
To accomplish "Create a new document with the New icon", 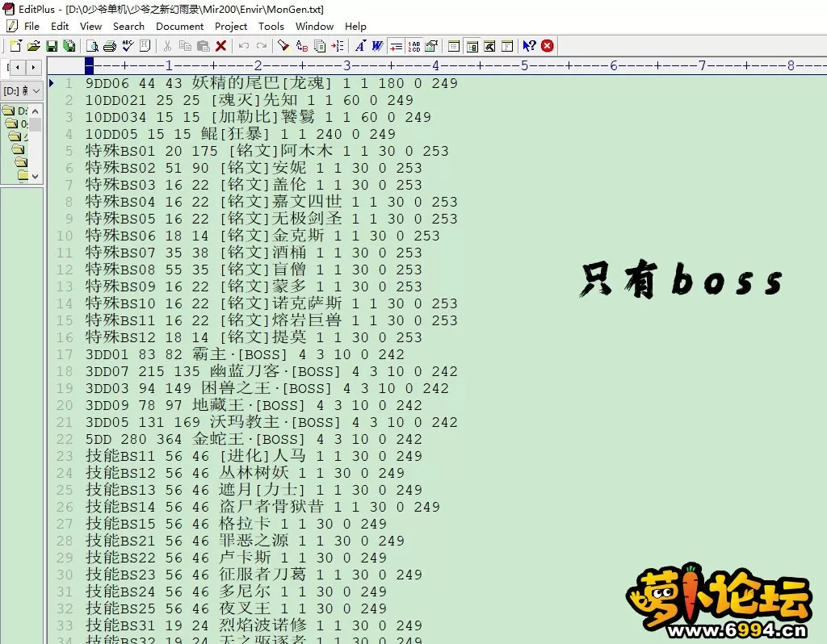I will [x=15, y=46].
